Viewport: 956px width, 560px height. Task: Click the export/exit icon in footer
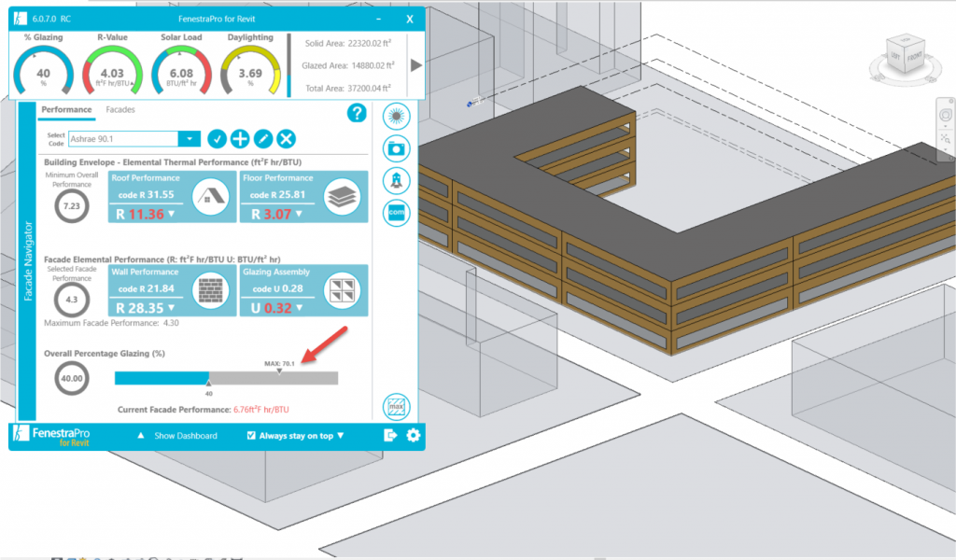tap(390, 435)
